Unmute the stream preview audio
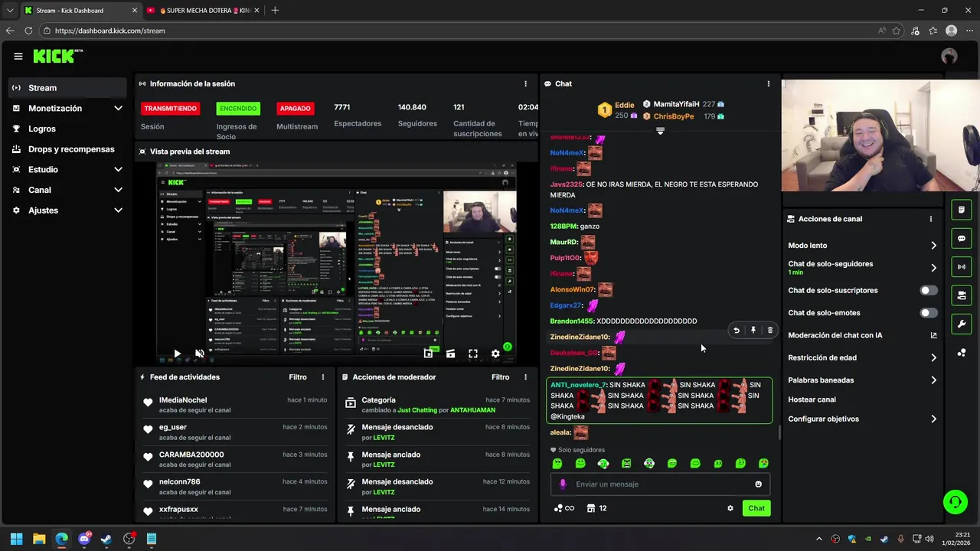 pyautogui.click(x=200, y=354)
